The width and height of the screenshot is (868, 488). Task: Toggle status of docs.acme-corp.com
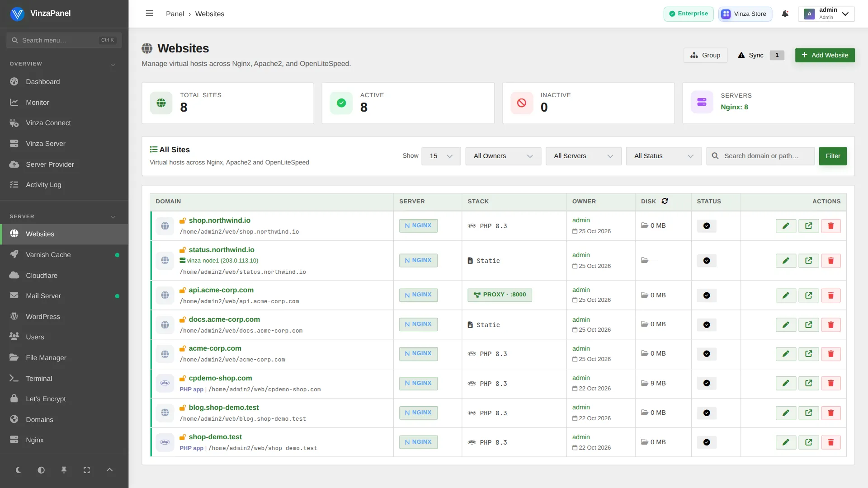pyautogui.click(x=707, y=325)
